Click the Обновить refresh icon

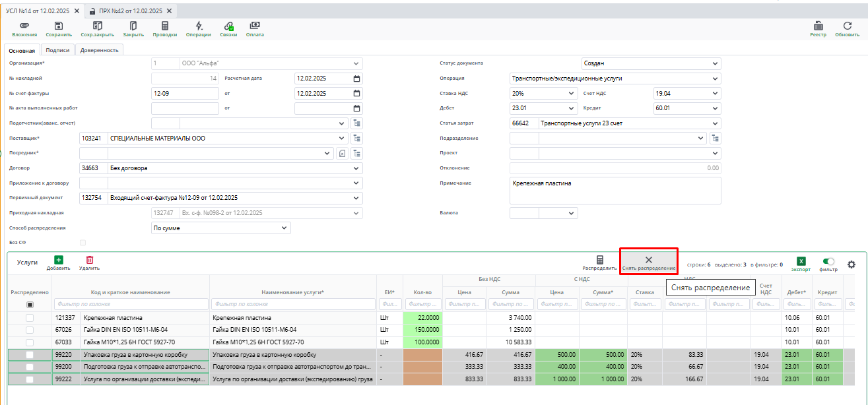[x=847, y=26]
